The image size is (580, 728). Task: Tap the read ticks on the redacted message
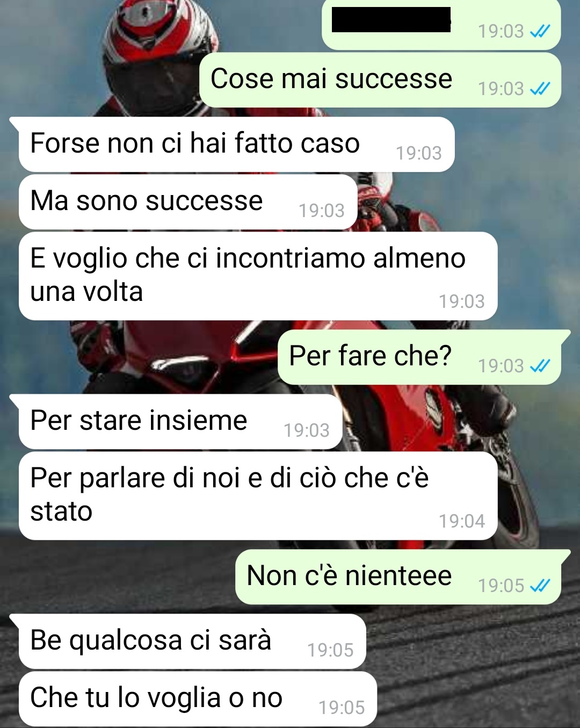click(x=540, y=31)
